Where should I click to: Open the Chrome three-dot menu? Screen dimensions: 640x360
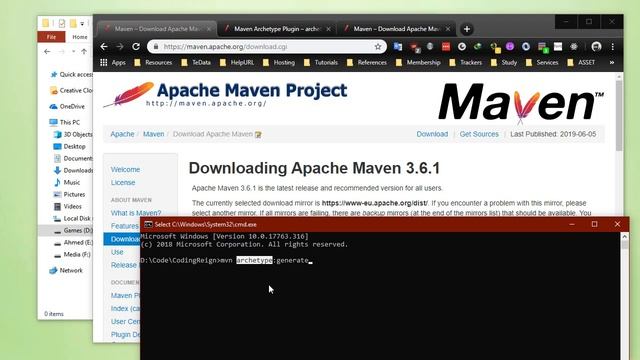(613, 47)
